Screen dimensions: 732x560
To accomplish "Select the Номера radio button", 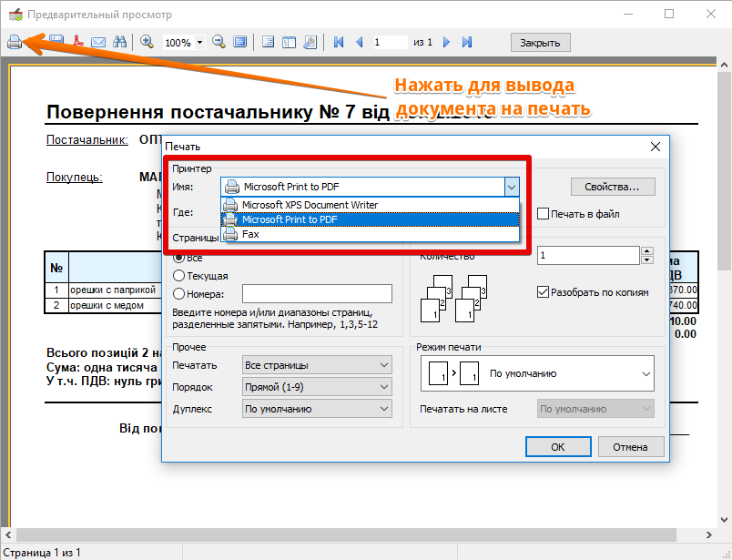I will [x=178, y=294].
